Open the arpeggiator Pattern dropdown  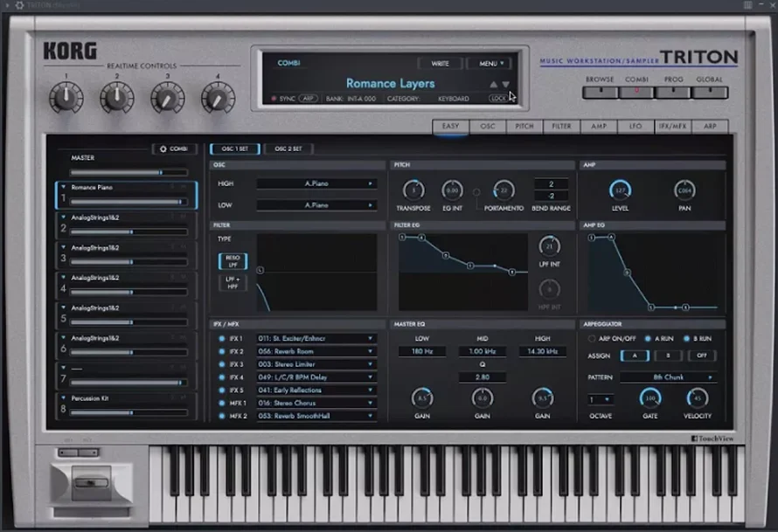coord(668,377)
